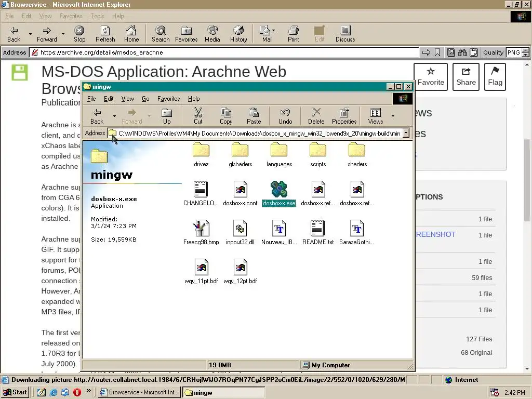The height and width of the screenshot is (399, 532).
Task: Click Paste in the mingw toolbar
Action: pos(254,116)
